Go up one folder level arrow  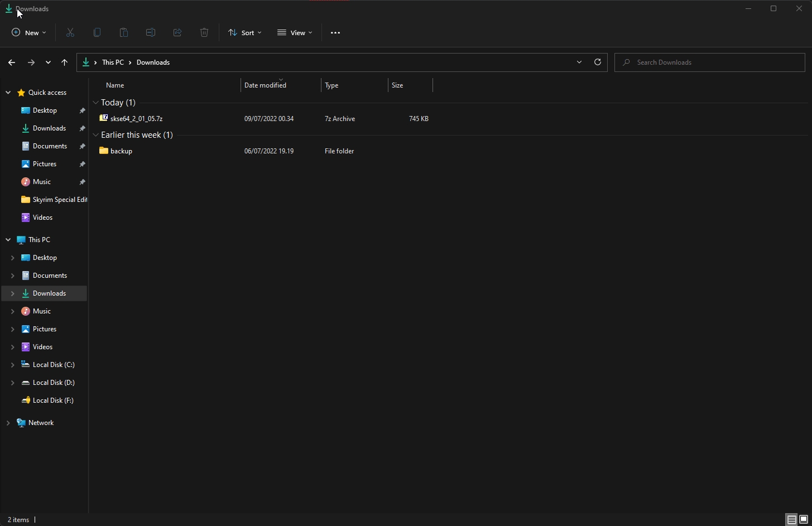(x=64, y=62)
